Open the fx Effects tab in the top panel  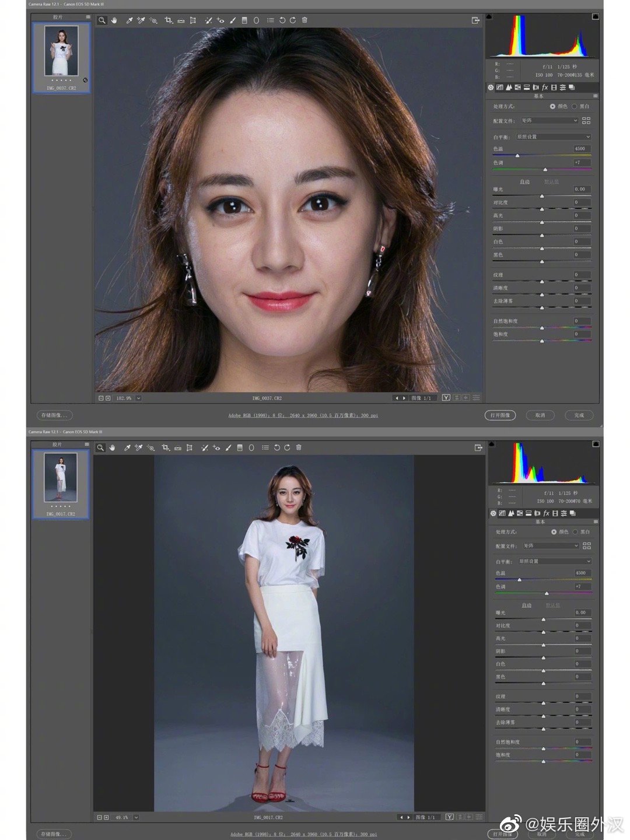[545, 87]
